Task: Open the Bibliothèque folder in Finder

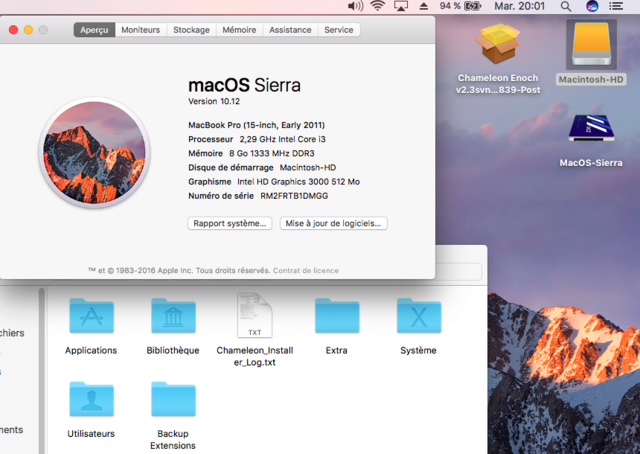Action: [173, 316]
